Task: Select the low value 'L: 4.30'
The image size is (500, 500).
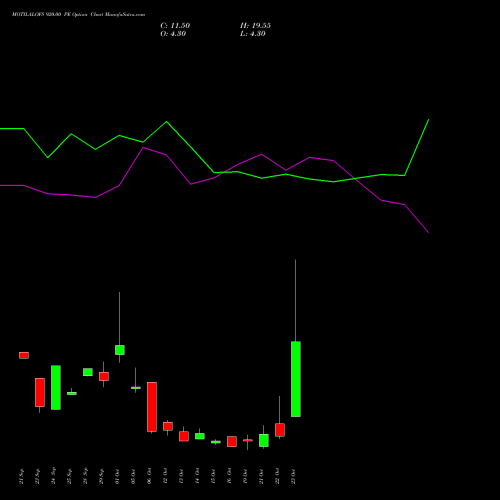Action: click(x=253, y=34)
